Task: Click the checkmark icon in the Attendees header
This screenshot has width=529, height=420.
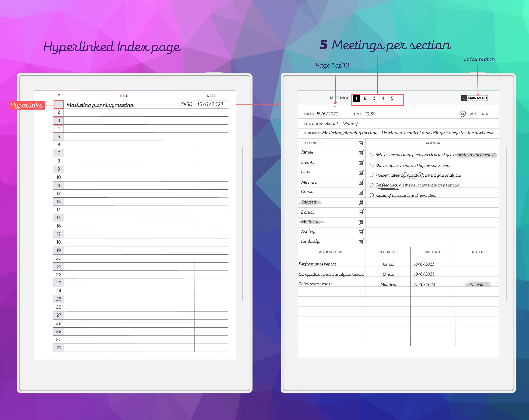Action: 360,143
